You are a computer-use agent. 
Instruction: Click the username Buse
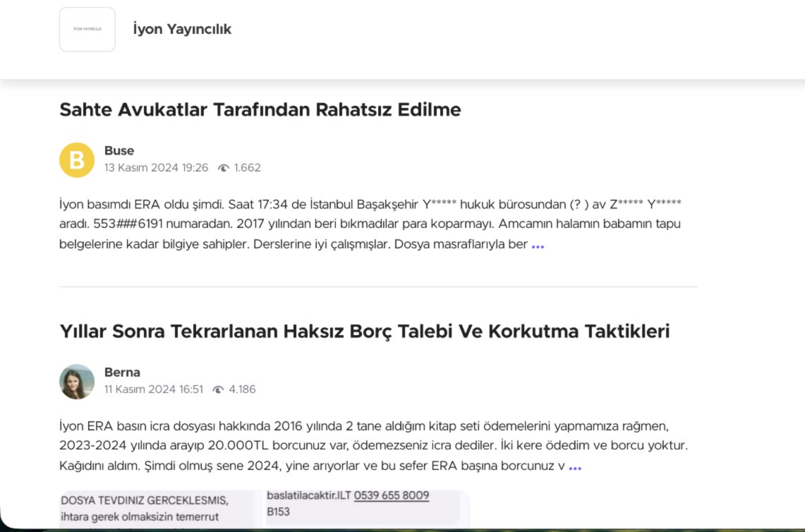[x=120, y=150]
